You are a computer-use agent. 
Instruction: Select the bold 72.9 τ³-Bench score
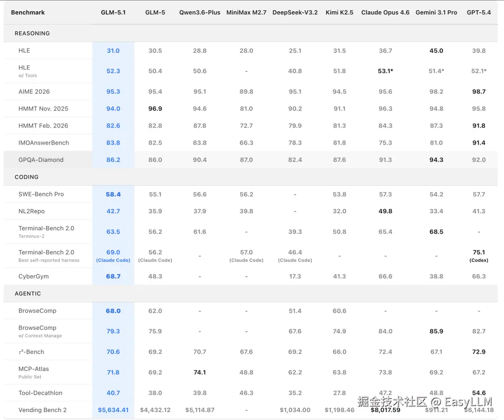[479, 352]
